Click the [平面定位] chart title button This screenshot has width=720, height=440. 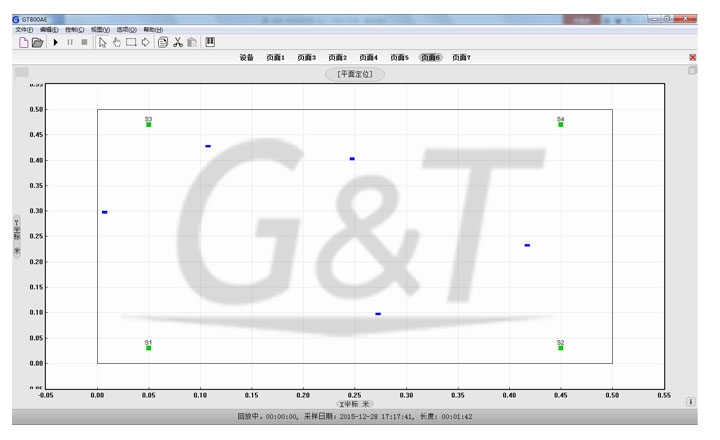point(355,74)
